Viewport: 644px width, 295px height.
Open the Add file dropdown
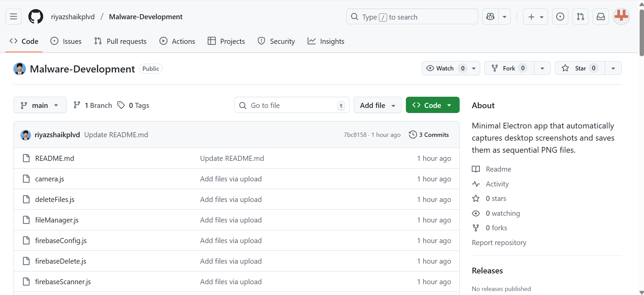[377, 105]
